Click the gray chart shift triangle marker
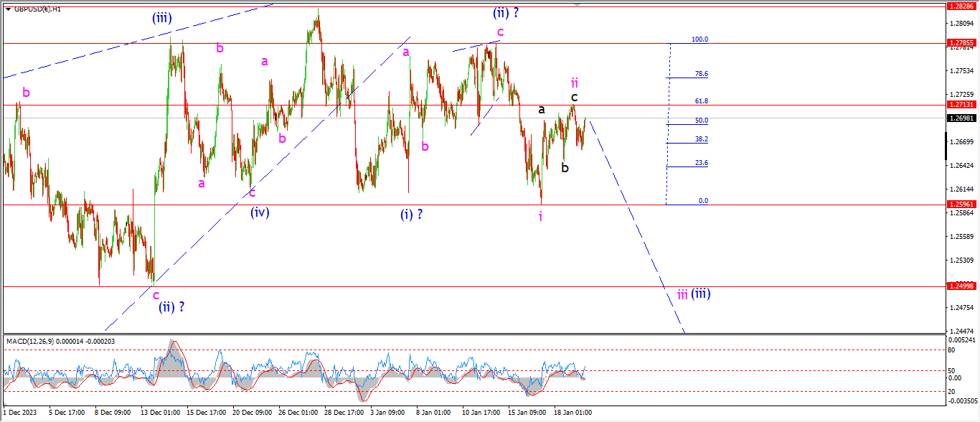 577,5
